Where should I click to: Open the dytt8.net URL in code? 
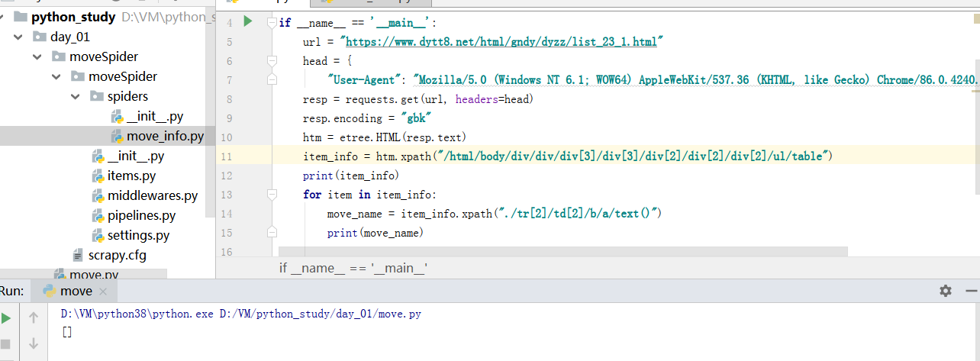[x=501, y=41]
